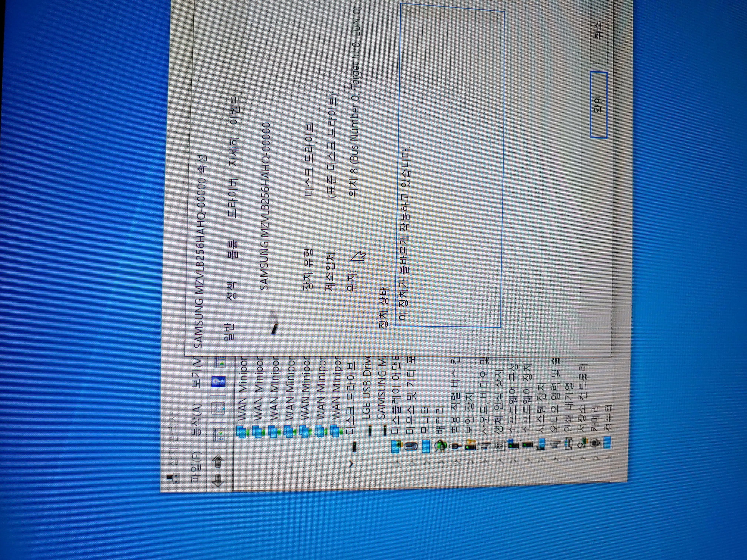Click the back arrow toolbar icon
This screenshot has width=747, height=560.
coord(218,480)
